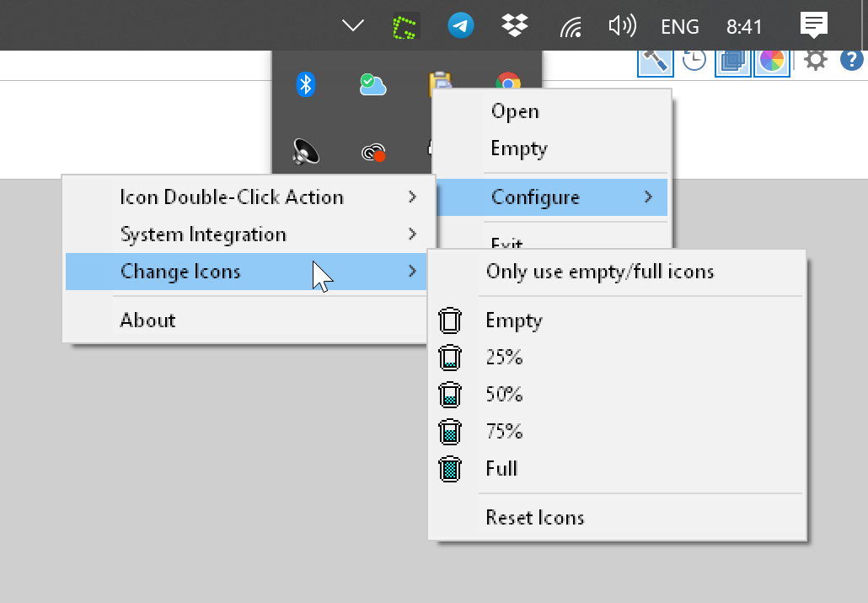This screenshot has width=868, height=603.
Task: Open the Wi-Fi network icon
Action: [x=571, y=27]
